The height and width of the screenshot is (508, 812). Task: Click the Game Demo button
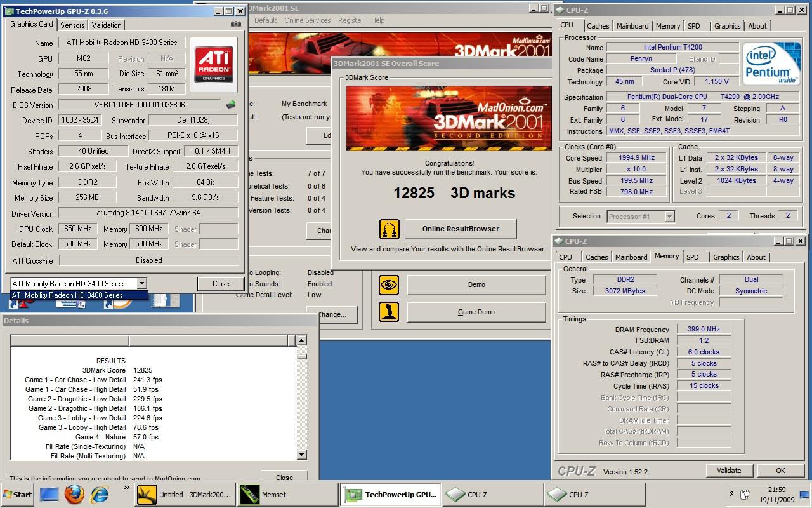tap(476, 312)
